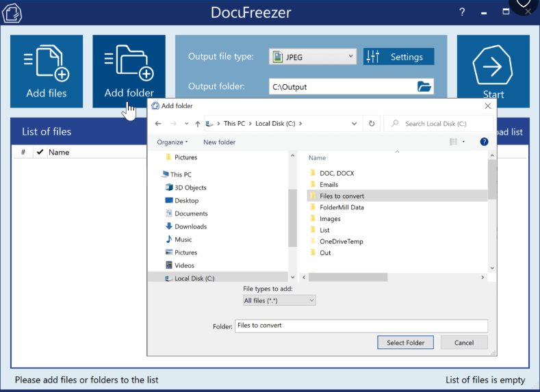Start the conversion with the Start button
Screen dimensions: 540x392
493,71
